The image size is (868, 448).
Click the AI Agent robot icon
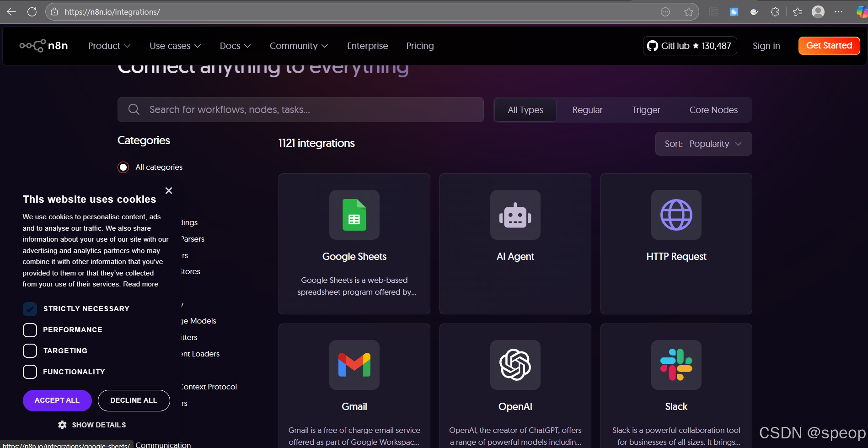point(515,215)
